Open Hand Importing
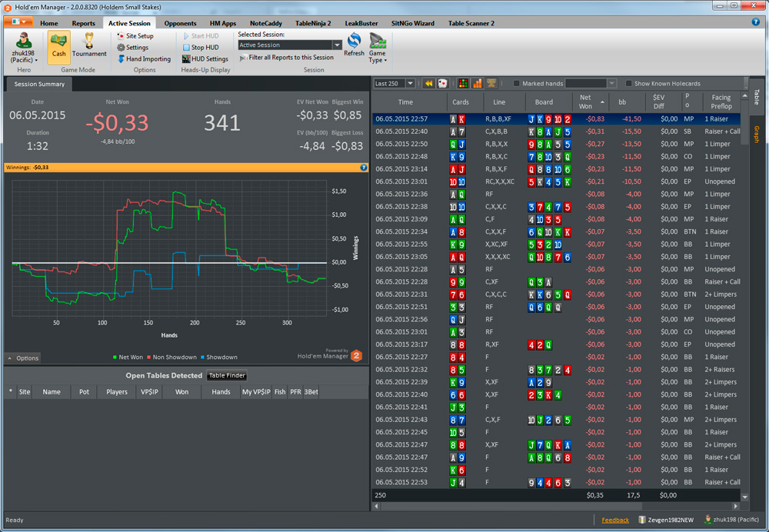 [x=145, y=59]
